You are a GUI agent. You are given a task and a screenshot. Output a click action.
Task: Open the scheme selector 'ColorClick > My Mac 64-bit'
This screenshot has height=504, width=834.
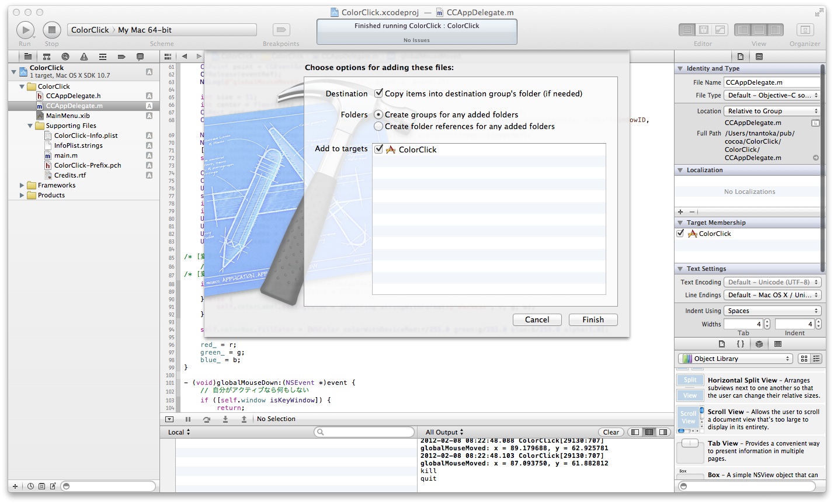click(x=162, y=30)
